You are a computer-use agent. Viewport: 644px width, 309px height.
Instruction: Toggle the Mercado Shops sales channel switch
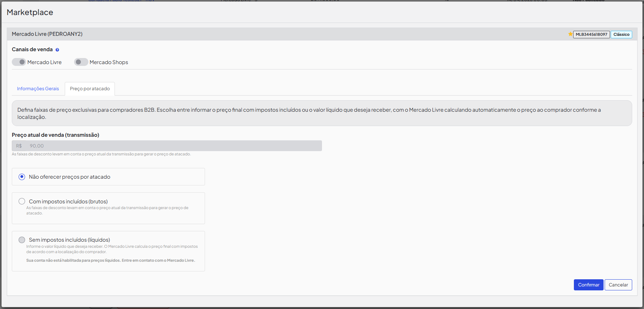(81, 62)
